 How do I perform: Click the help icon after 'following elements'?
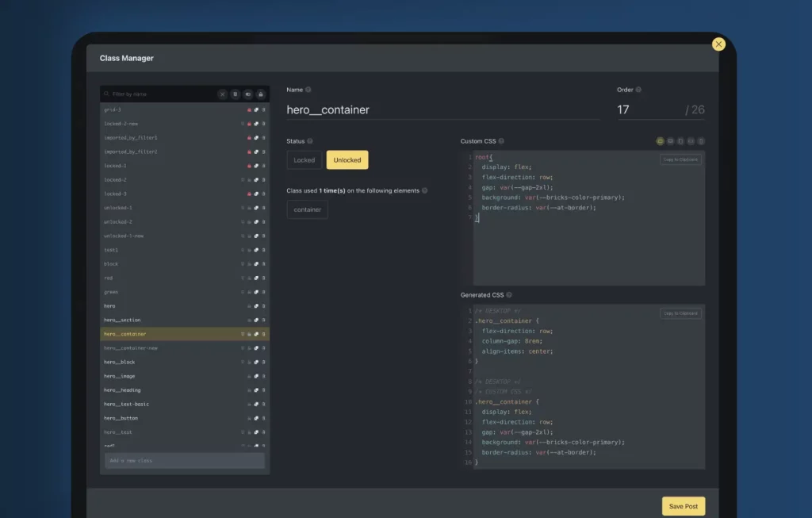click(425, 190)
